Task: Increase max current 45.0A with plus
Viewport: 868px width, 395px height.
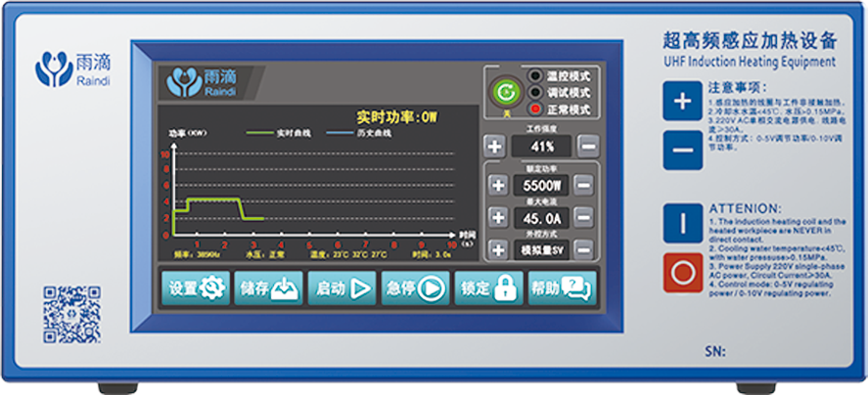Action: point(498,217)
